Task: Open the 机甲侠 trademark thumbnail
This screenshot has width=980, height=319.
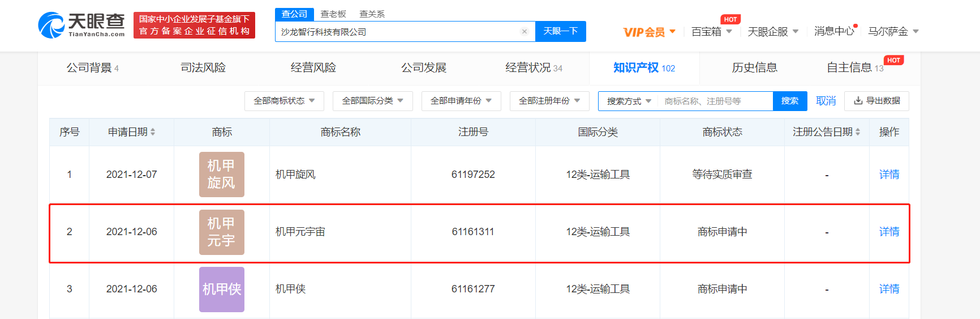Action: tap(222, 290)
